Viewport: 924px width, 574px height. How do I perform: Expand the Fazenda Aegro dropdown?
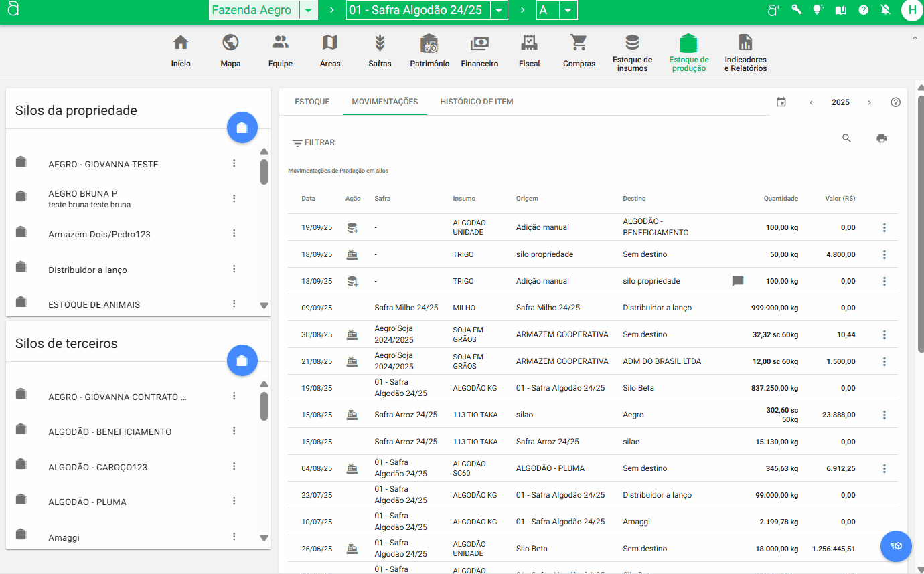[307, 11]
